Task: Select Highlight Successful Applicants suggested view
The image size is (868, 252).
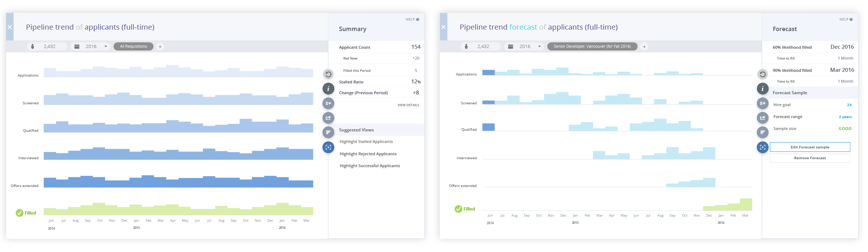Action: pyautogui.click(x=370, y=166)
